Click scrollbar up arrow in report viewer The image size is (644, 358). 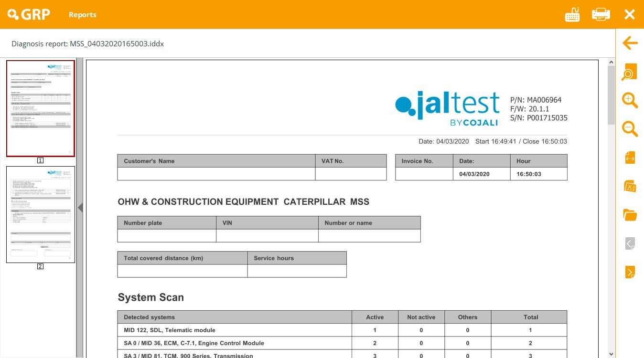(611, 62)
